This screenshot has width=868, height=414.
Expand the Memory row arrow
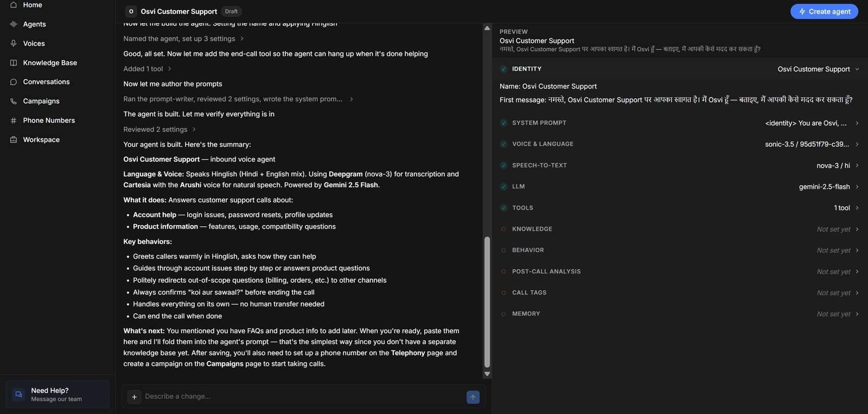pos(857,314)
